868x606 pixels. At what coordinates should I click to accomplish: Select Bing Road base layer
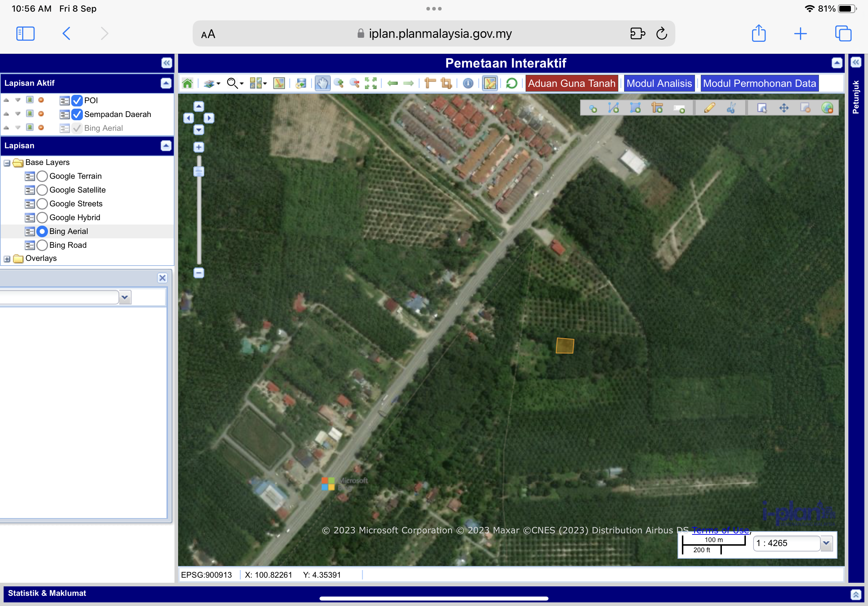pos(42,245)
